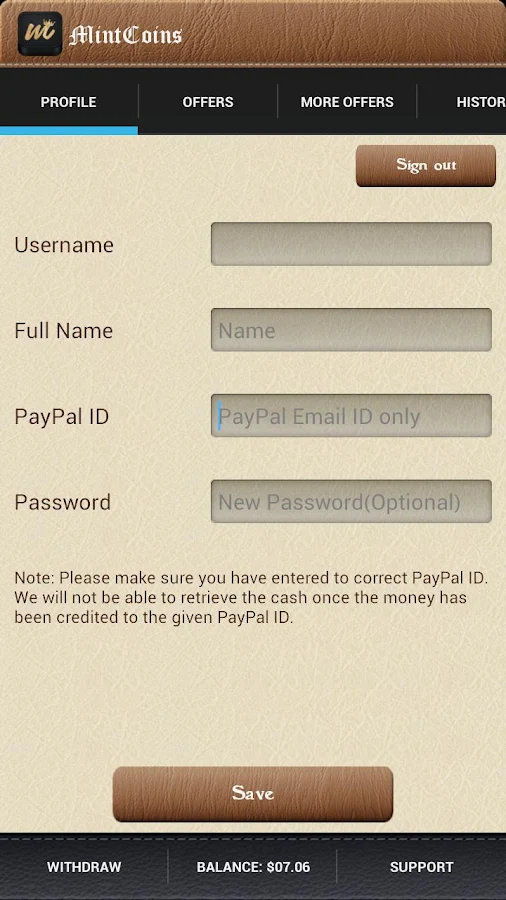506x900 pixels.
Task: Go to the MORE OFFERS tab
Action: tap(347, 102)
